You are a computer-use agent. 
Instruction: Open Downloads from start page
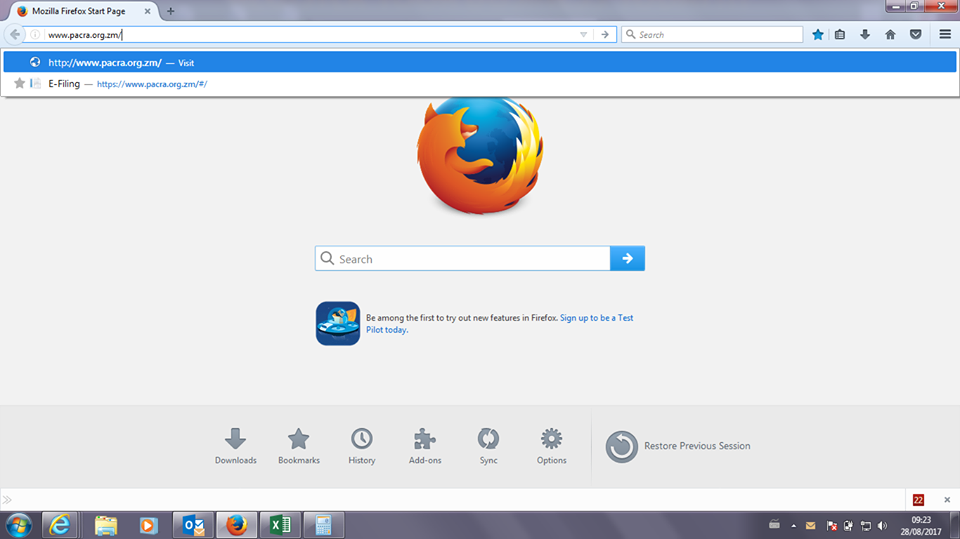click(236, 447)
